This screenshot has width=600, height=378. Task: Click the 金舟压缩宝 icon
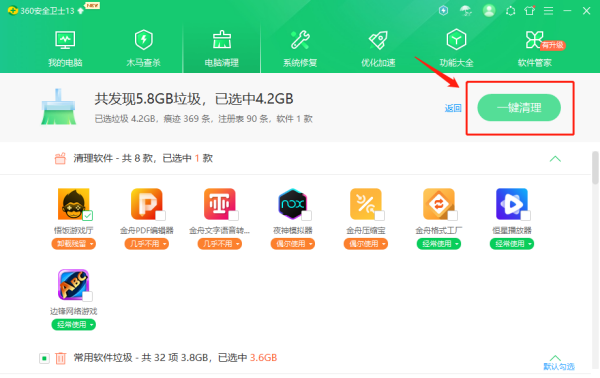(x=366, y=204)
